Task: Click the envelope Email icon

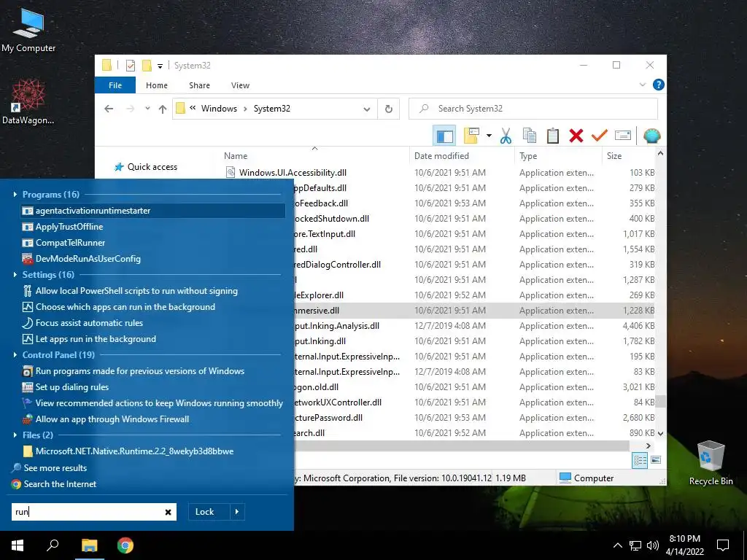Action: coord(623,136)
